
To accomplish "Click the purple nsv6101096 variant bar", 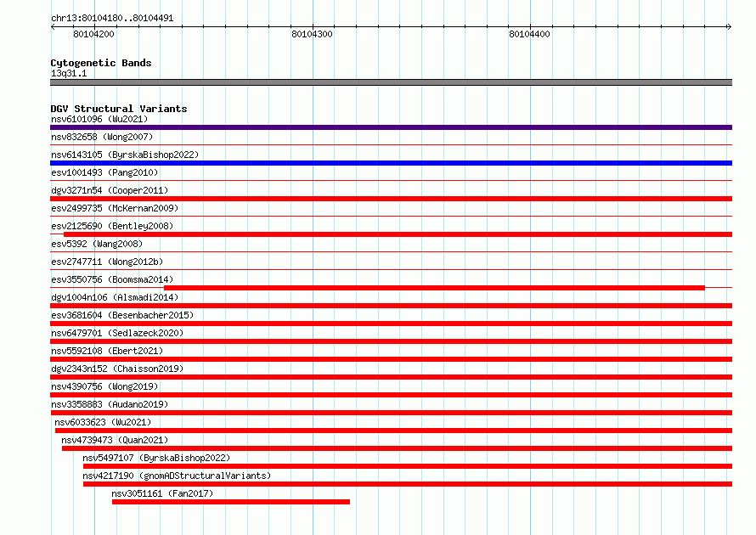I will pos(391,127).
